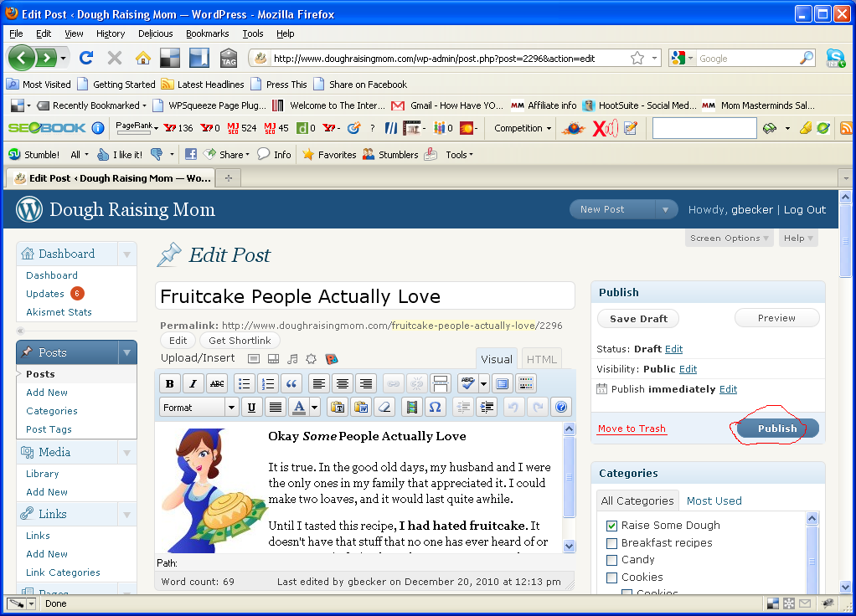This screenshot has height=616, width=856.
Task: Collapse the Posts menu section
Action: click(x=126, y=352)
